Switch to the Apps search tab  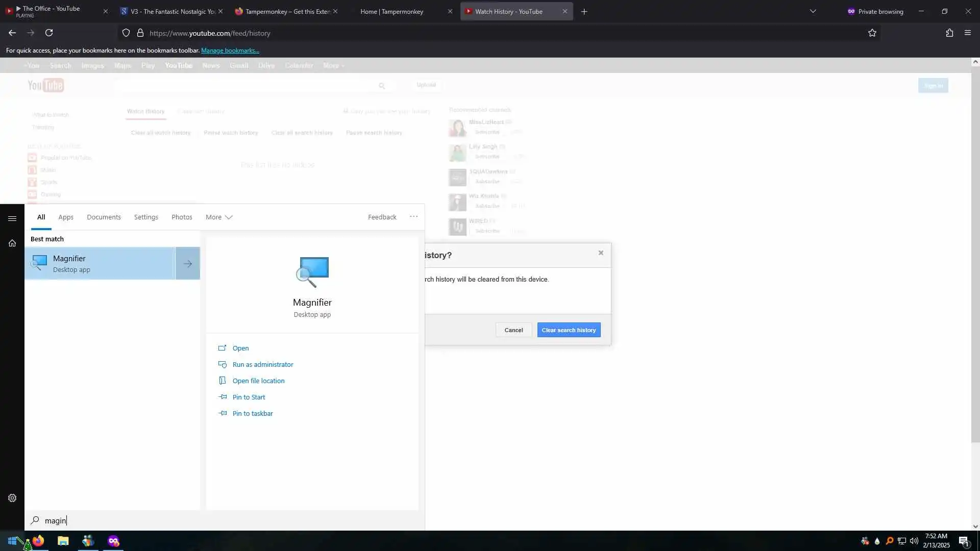tap(66, 217)
